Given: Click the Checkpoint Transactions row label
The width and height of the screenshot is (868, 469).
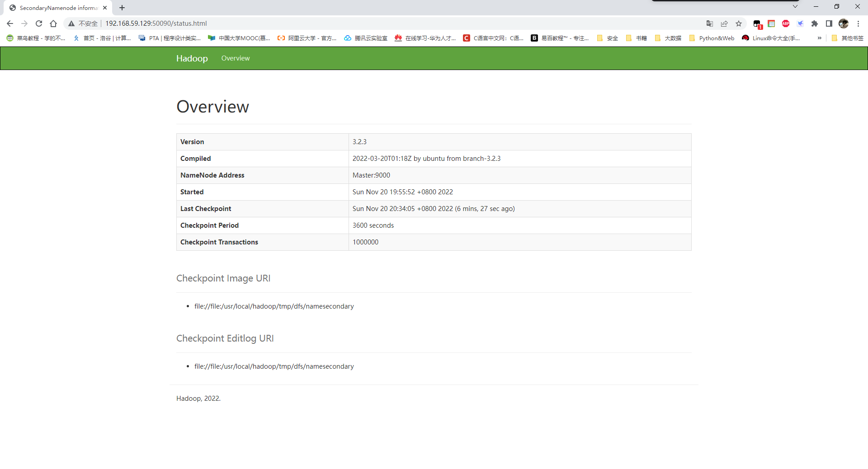Looking at the screenshot, I should tap(219, 242).
